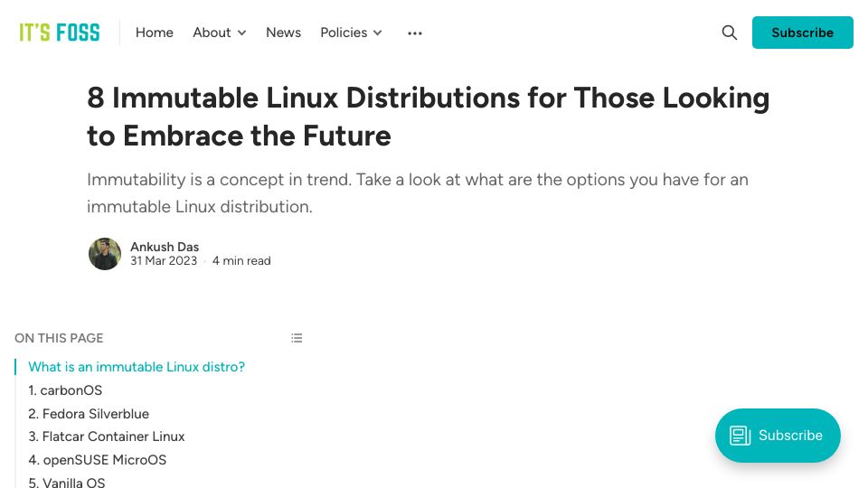Viewport: 868px width, 488px height.
Task: Expand the Policies dropdown chevron
Action: click(x=378, y=33)
